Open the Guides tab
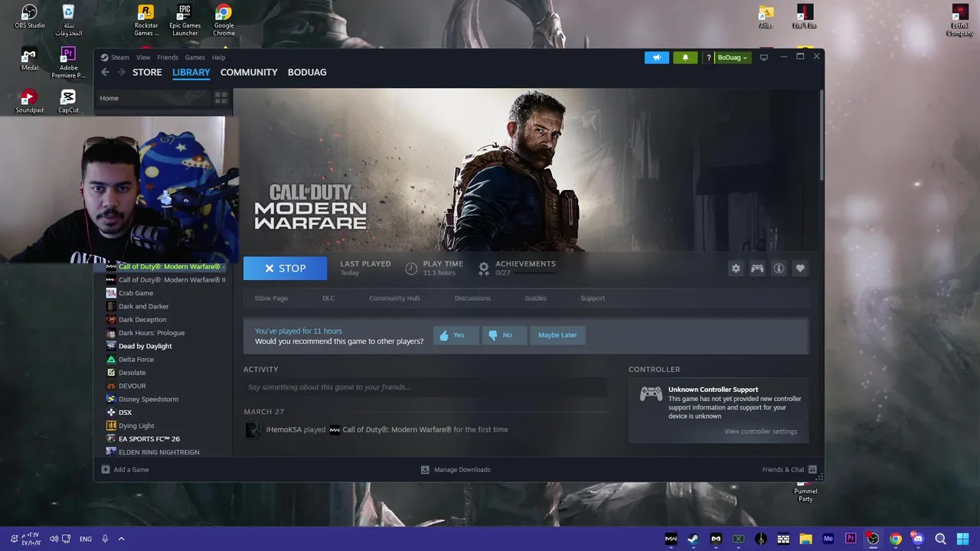Image resolution: width=980 pixels, height=551 pixels. pos(536,298)
